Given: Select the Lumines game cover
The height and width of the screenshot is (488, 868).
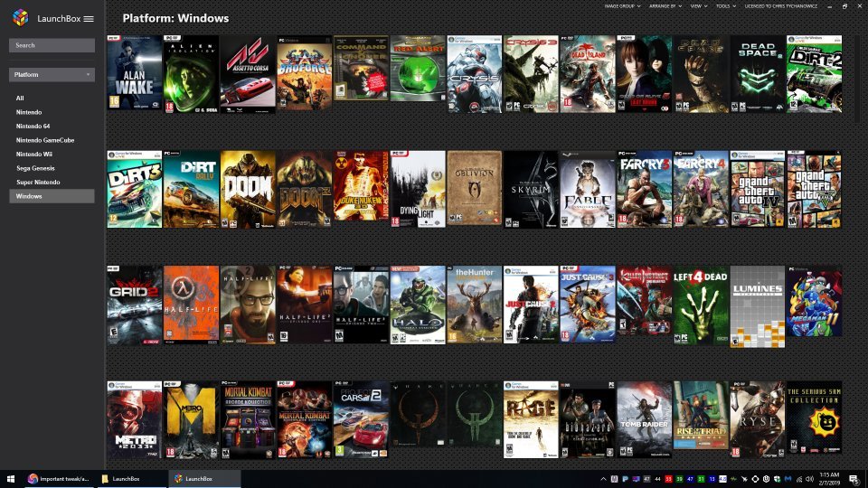Looking at the screenshot, I should (x=758, y=306).
